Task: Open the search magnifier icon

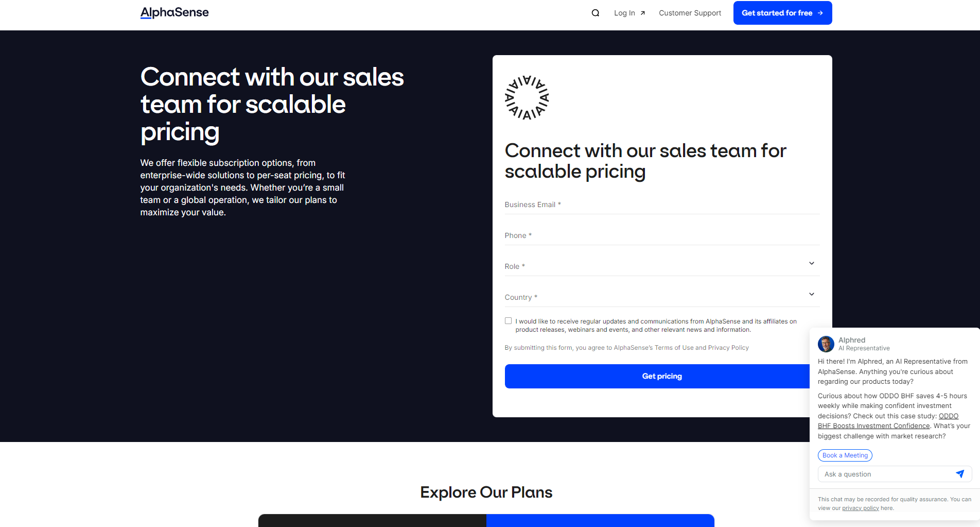Action: 596,13
